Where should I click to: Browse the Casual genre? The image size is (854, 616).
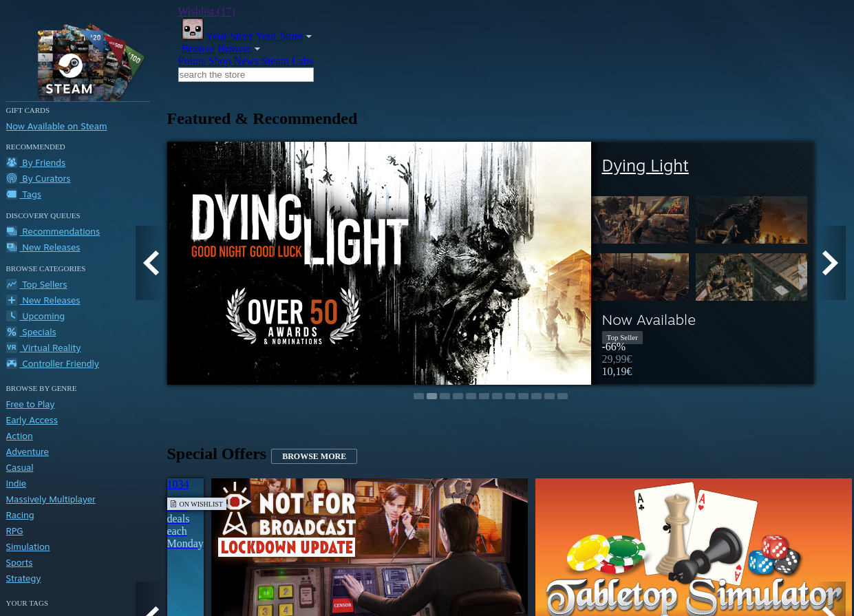(x=20, y=467)
